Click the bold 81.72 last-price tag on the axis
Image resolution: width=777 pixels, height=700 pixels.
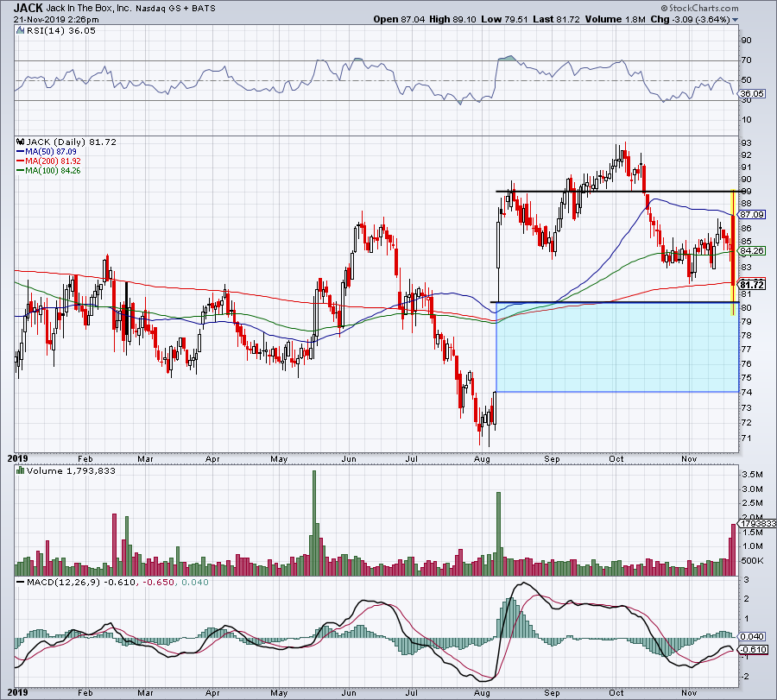click(752, 284)
